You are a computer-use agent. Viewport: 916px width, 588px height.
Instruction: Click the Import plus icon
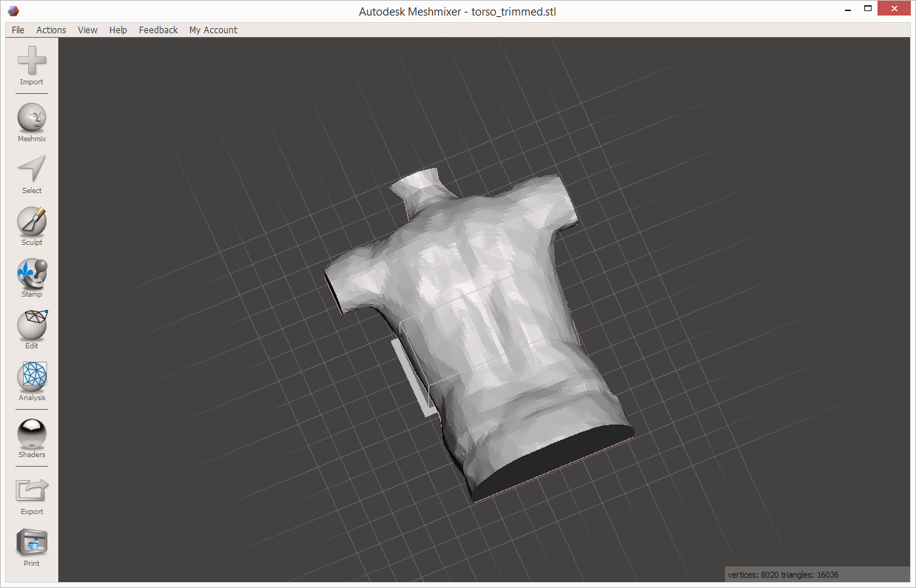32,61
